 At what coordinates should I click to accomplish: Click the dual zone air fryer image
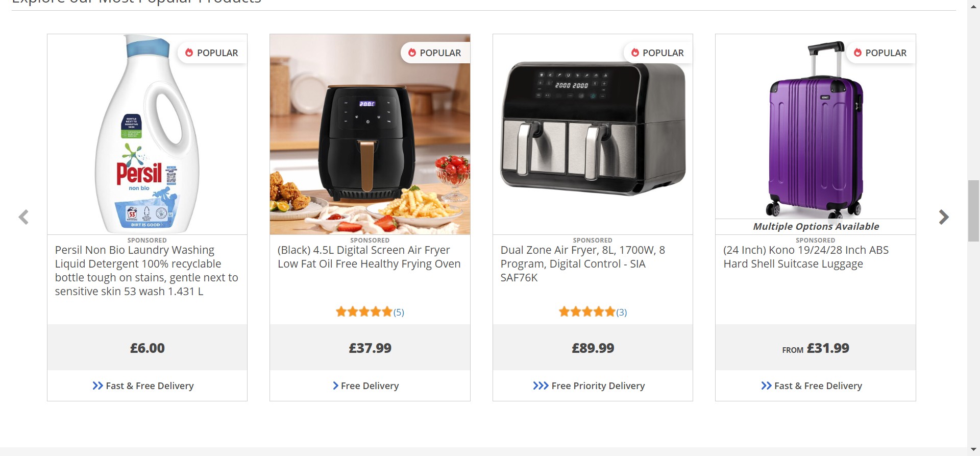pos(593,129)
